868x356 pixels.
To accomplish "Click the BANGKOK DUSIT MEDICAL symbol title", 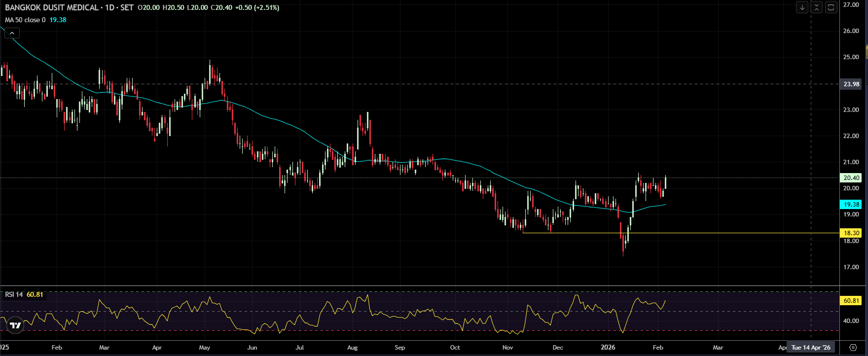I will [52, 8].
